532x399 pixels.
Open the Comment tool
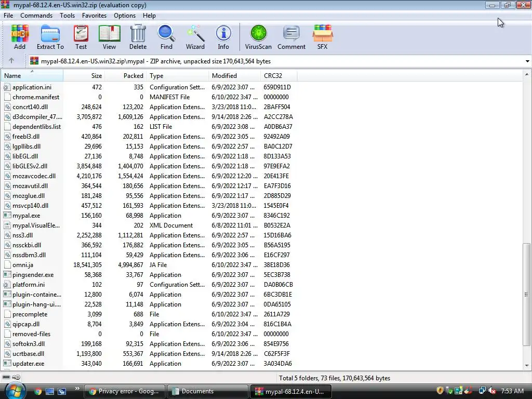pos(291,37)
